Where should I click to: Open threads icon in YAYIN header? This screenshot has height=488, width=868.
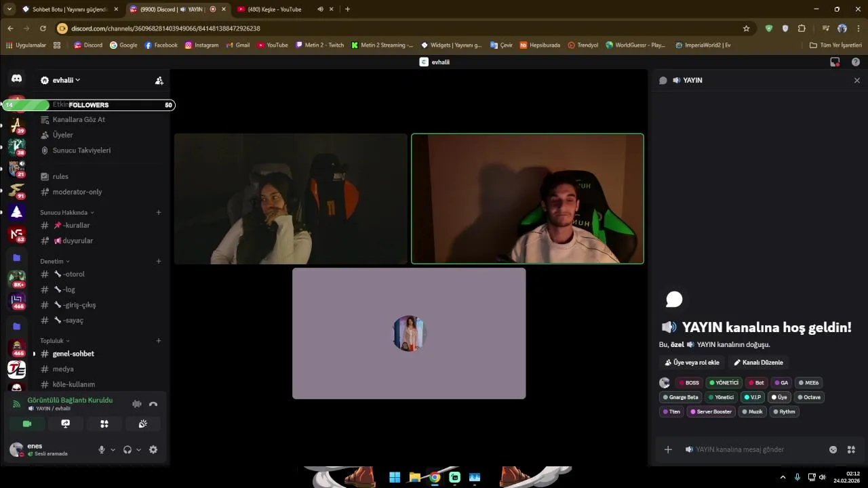point(663,80)
